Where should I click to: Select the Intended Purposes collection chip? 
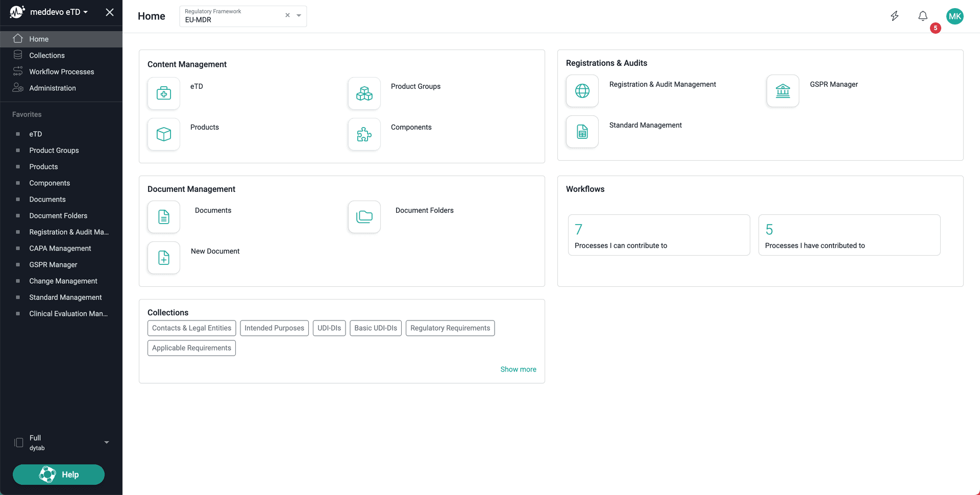[274, 328]
